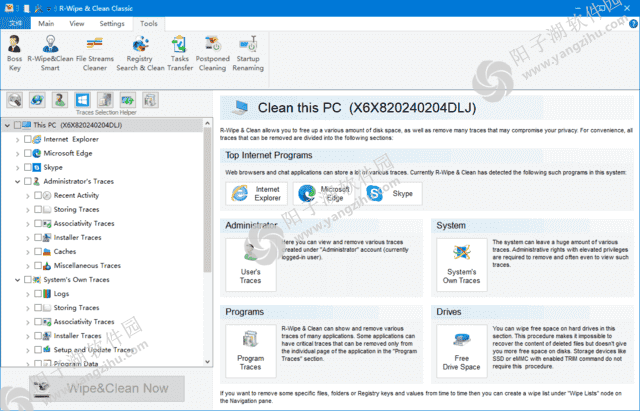Expand the Logs node
Screen dimensions: 640x411
(28, 294)
